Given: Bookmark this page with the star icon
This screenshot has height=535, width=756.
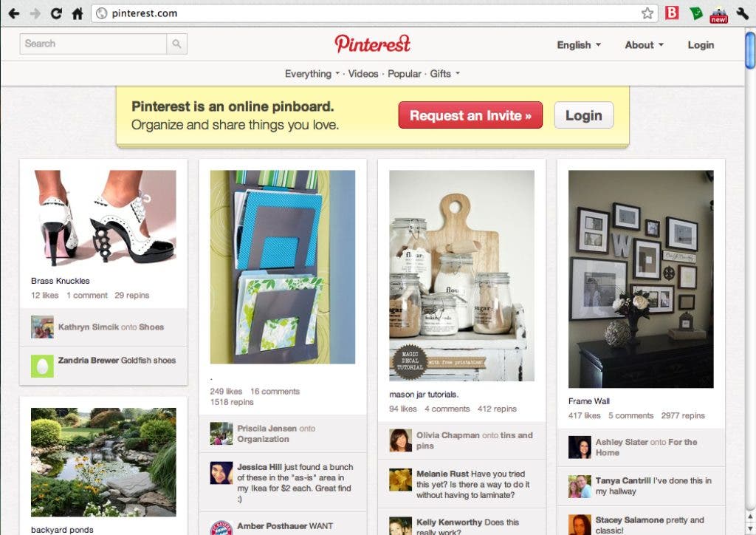Looking at the screenshot, I should pos(647,13).
